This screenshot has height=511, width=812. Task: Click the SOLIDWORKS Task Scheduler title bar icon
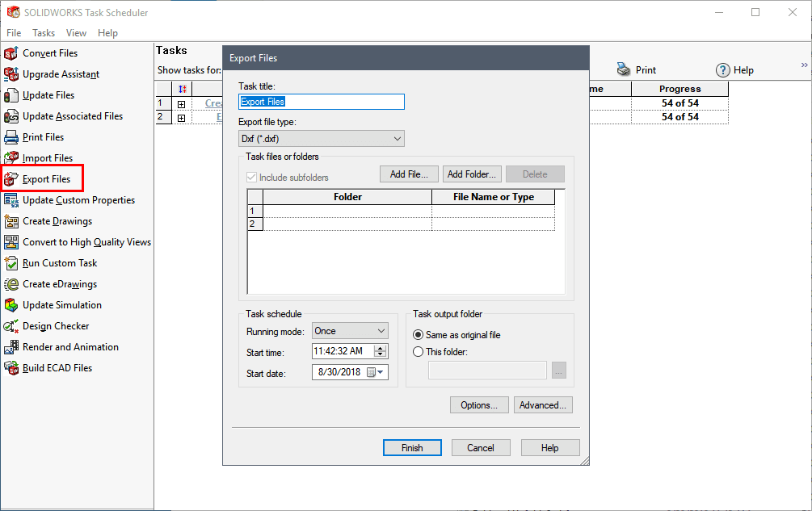(x=14, y=12)
